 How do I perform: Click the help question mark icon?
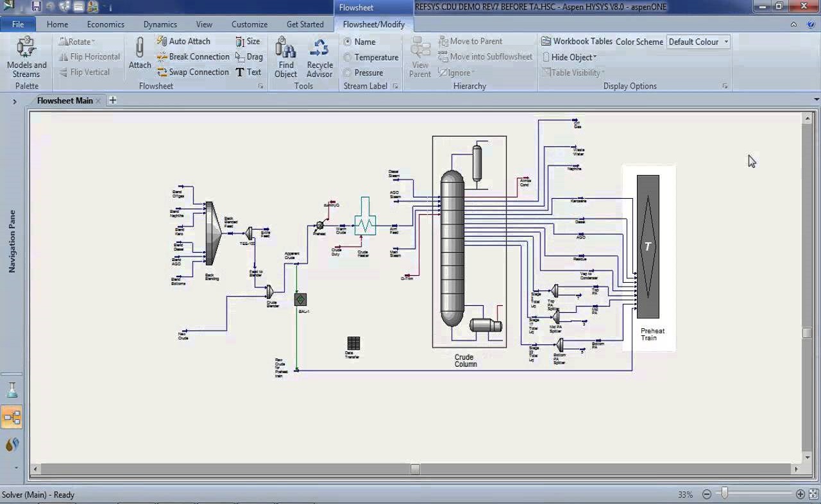coord(809,24)
